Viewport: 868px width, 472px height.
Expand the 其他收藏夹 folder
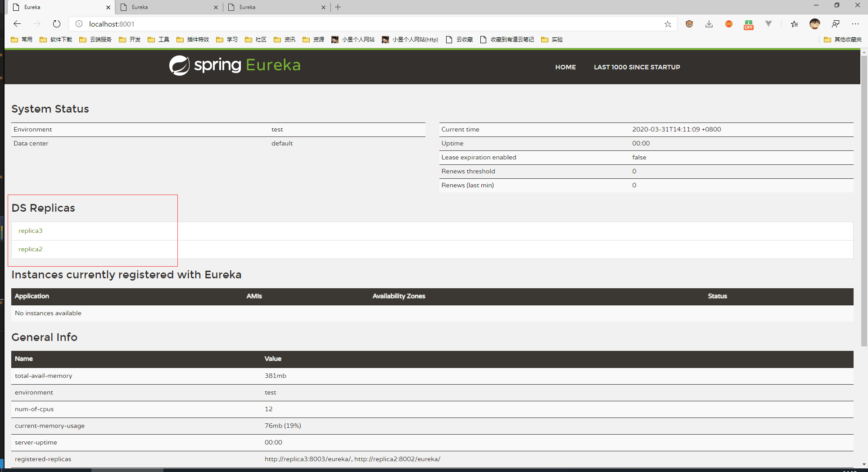[843, 40]
